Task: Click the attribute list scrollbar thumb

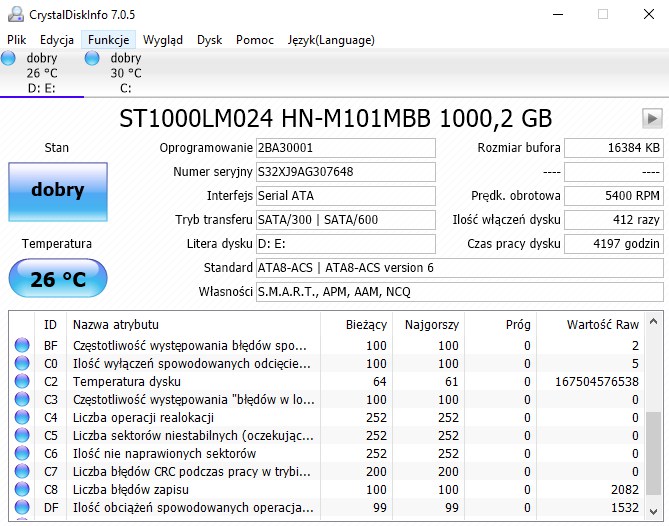Action: click(x=653, y=453)
